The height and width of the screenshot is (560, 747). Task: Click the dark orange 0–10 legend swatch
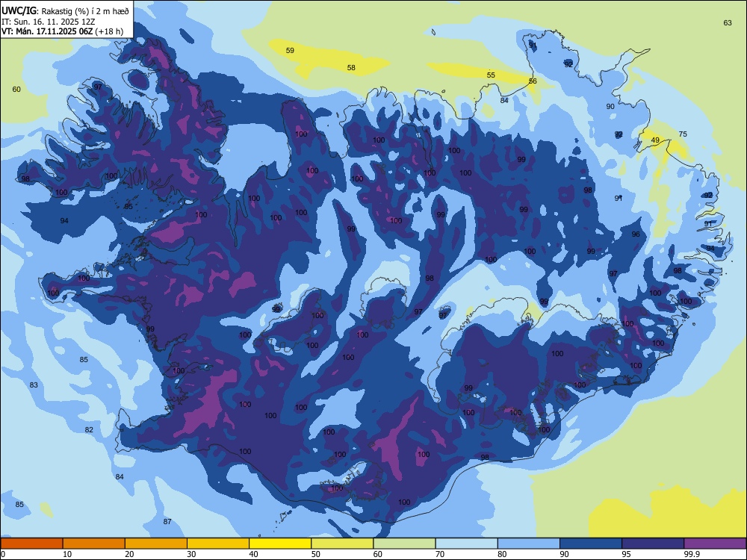click(x=31, y=544)
